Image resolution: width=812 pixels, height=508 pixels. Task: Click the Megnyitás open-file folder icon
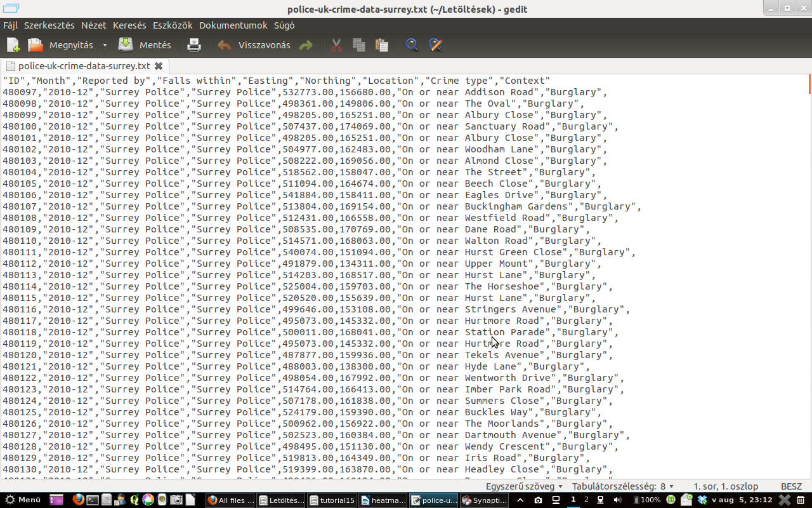tap(35, 45)
